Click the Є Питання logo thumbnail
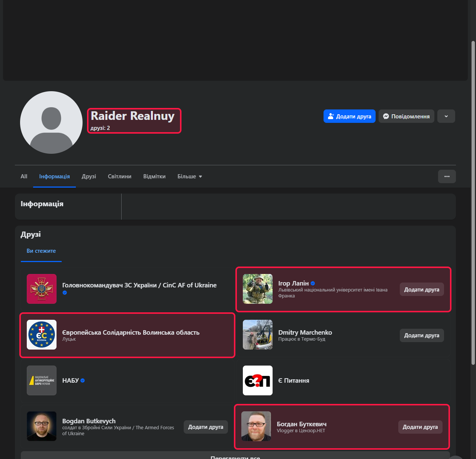 (258, 380)
